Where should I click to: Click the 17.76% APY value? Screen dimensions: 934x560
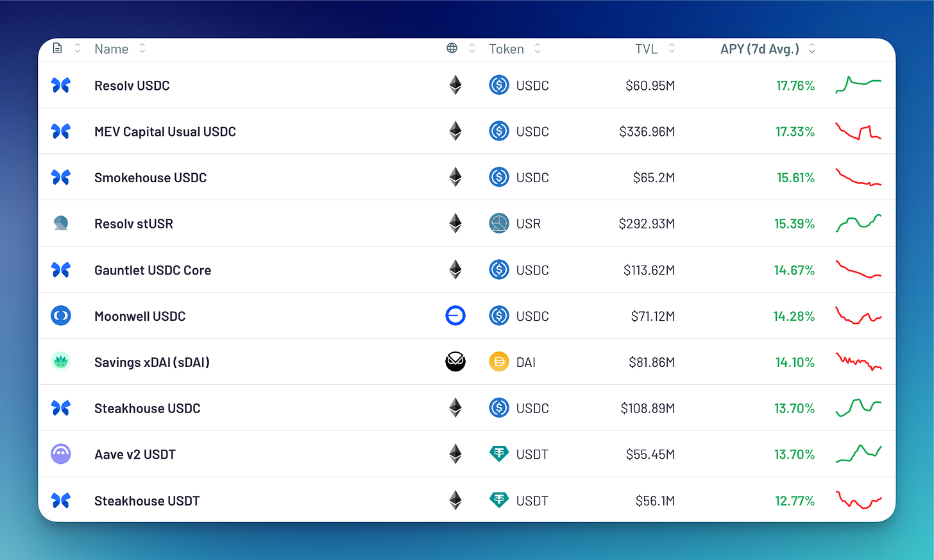point(795,85)
